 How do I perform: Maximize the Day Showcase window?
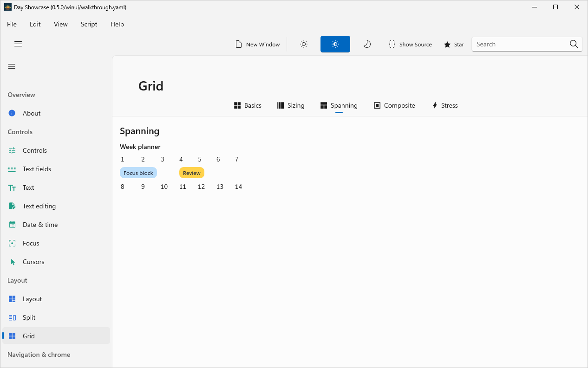[555, 7]
